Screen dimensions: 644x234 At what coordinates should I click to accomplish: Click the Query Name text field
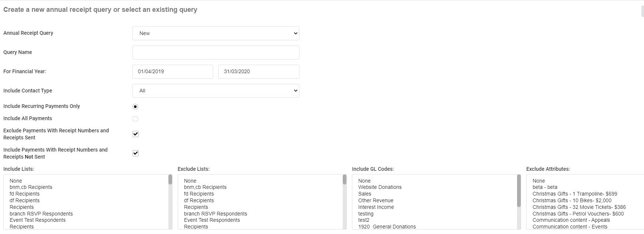[x=215, y=52]
